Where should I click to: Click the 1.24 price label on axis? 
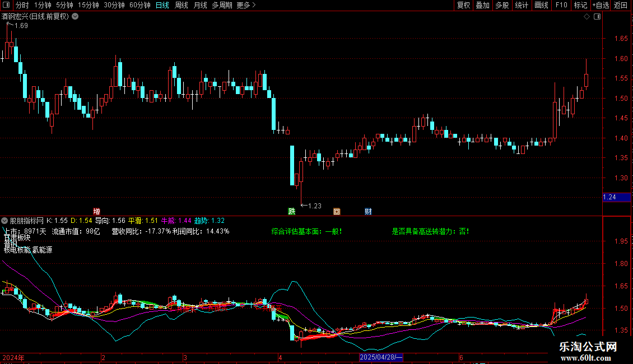610,197
